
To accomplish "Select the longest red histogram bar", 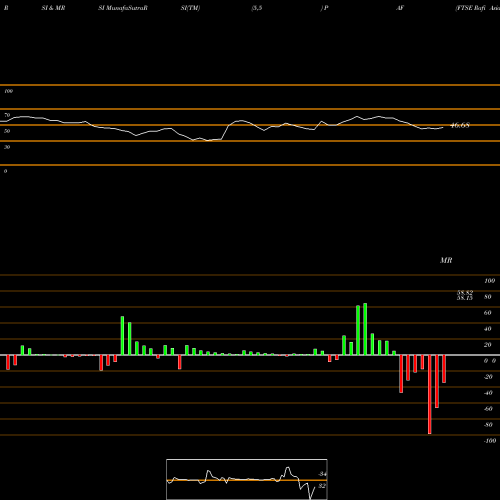I will 429,394.
